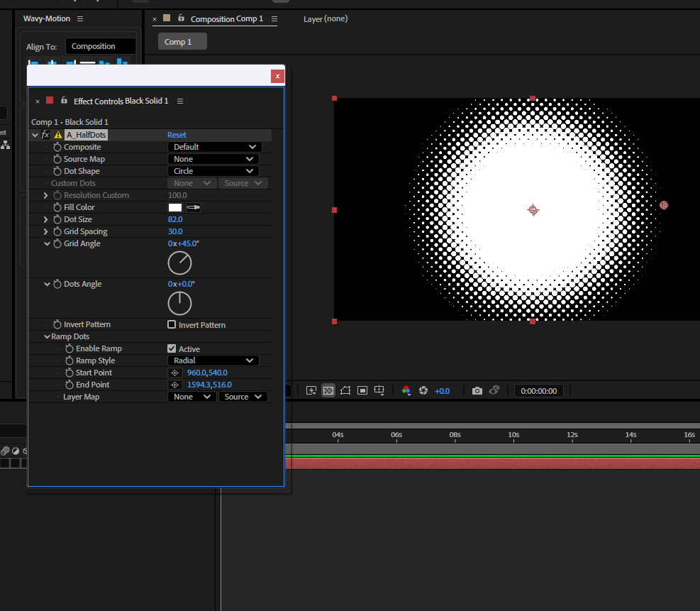Reset the A_HalfDots effect

click(x=177, y=135)
